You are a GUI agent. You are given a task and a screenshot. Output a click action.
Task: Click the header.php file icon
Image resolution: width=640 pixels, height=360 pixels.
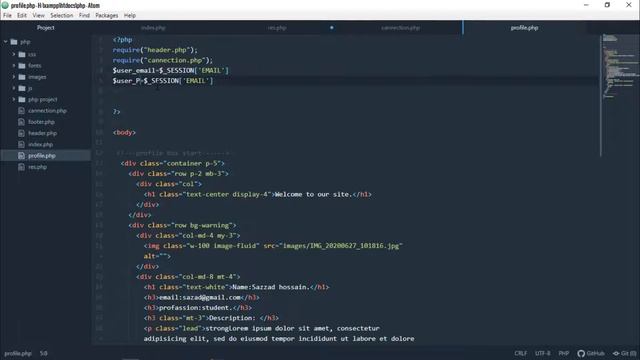click(22, 133)
